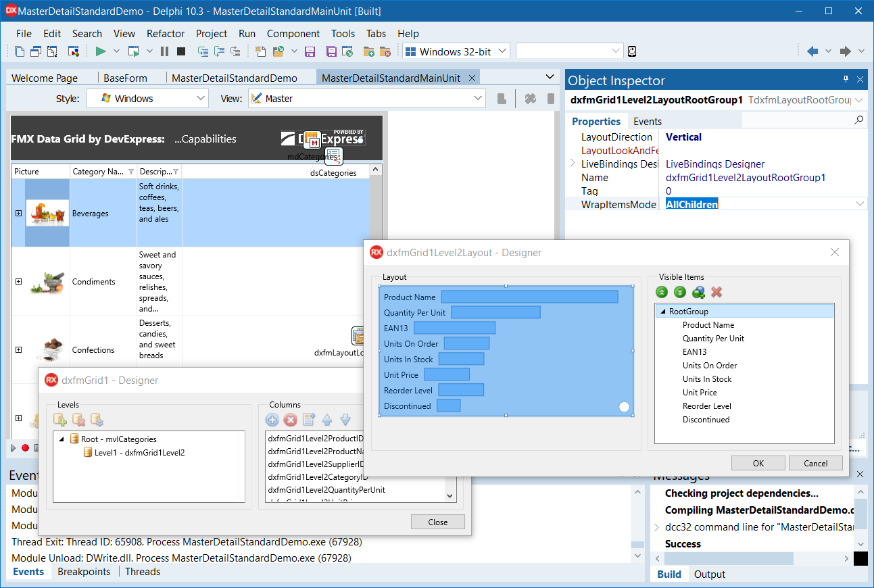Click the EAN13 field box in Layout
The width and height of the screenshot is (874, 588).
click(454, 328)
